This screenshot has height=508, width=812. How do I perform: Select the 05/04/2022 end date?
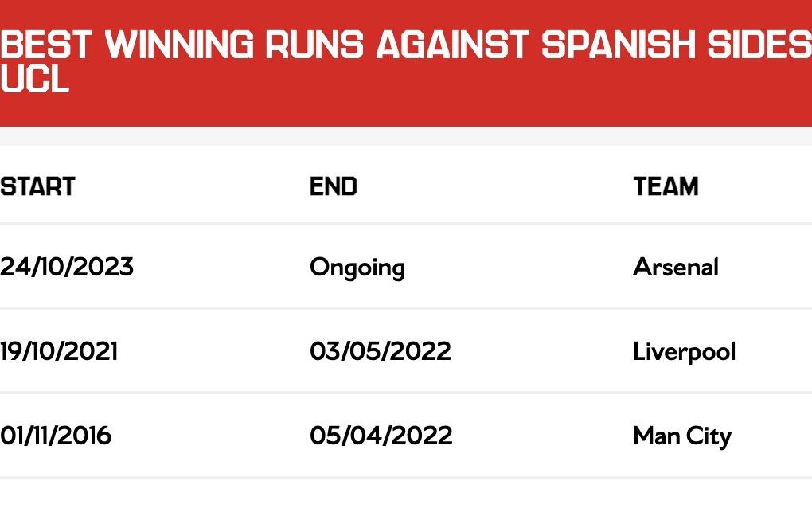[x=381, y=436]
